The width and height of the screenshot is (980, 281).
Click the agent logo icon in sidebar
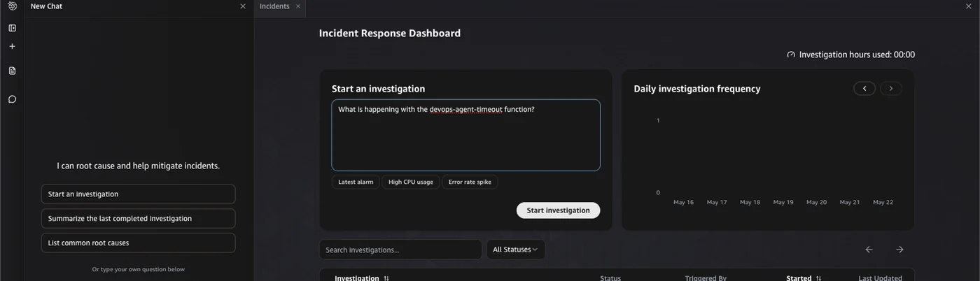click(12, 6)
